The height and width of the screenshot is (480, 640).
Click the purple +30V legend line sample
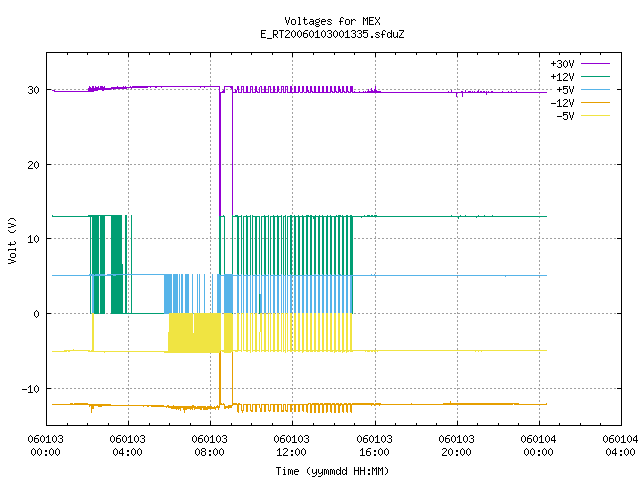pyautogui.click(x=595, y=64)
